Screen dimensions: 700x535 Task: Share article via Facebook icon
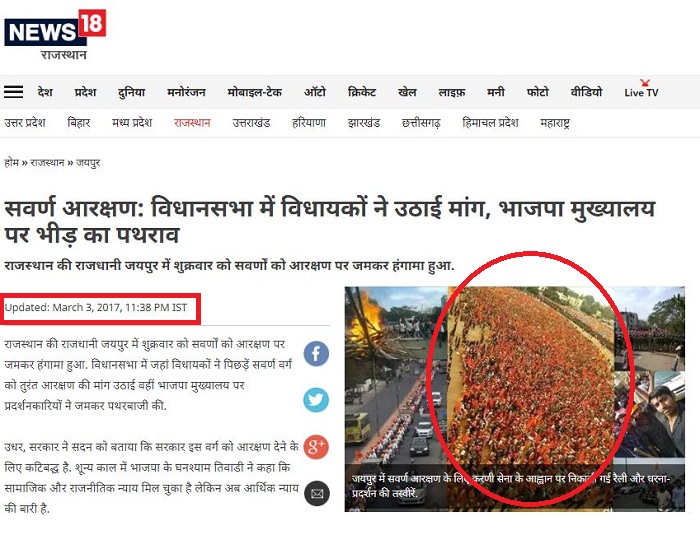click(x=316, y=353)
